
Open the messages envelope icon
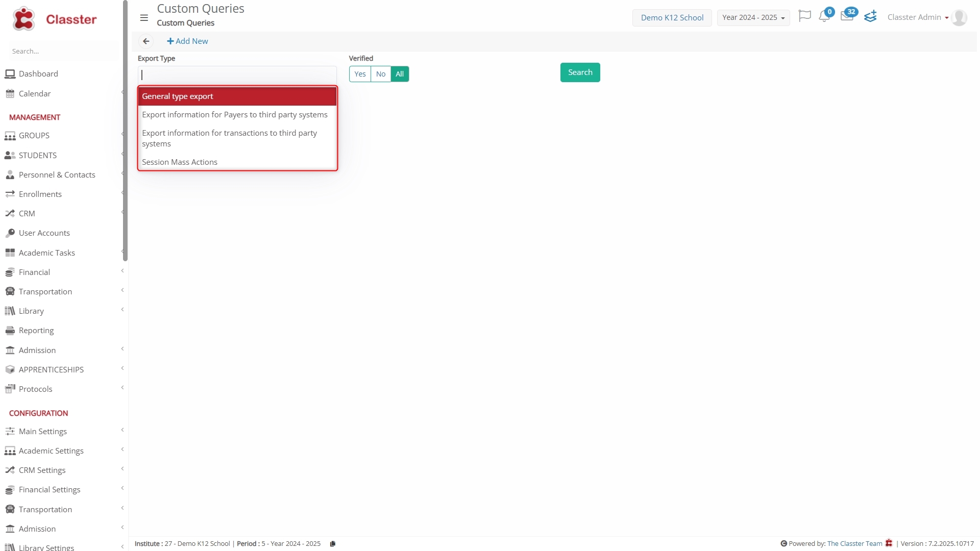847,16
